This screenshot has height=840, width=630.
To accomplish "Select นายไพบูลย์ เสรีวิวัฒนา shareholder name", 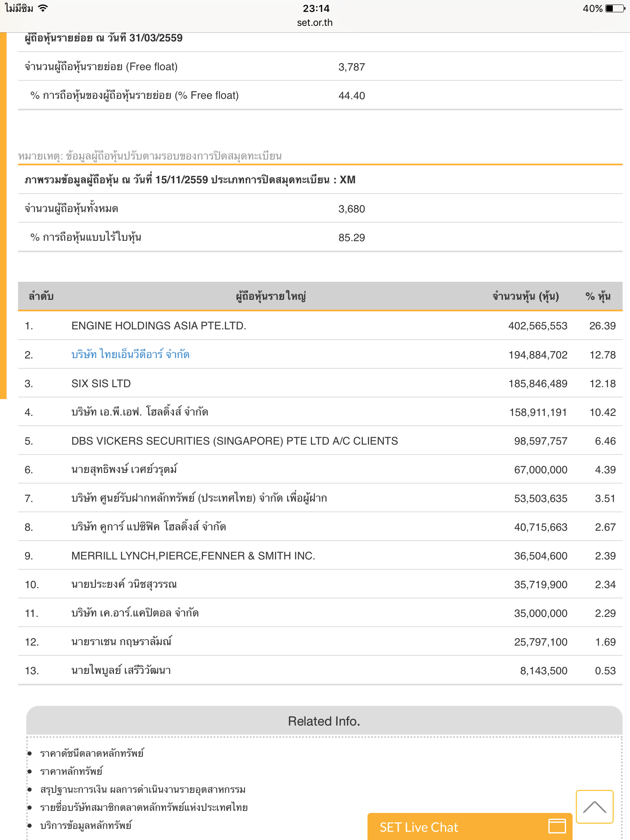I will [121, 670].
